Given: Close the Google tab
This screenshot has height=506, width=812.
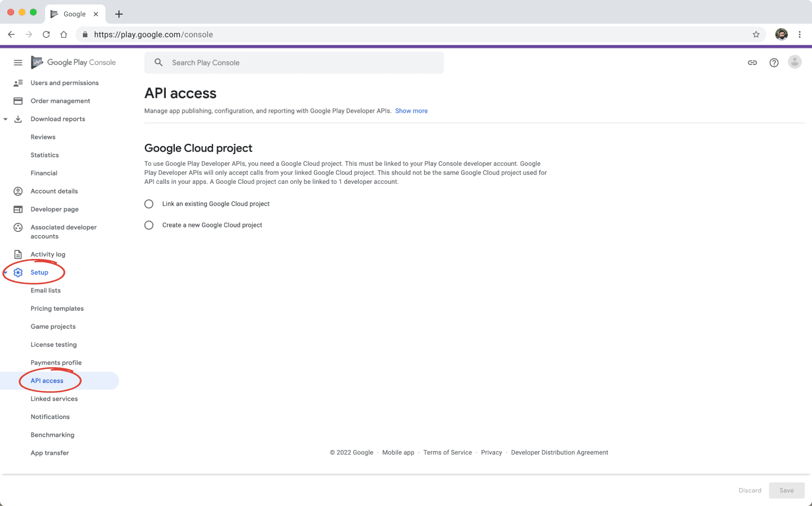Looking at the screenshot, I should 96,14.
